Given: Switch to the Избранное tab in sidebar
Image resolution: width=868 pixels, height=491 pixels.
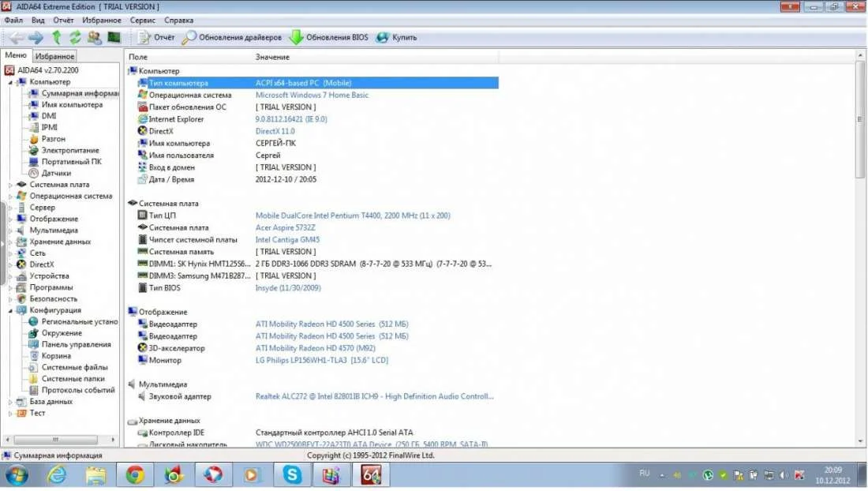Looking at the screenshot, I should click(54, 57).
